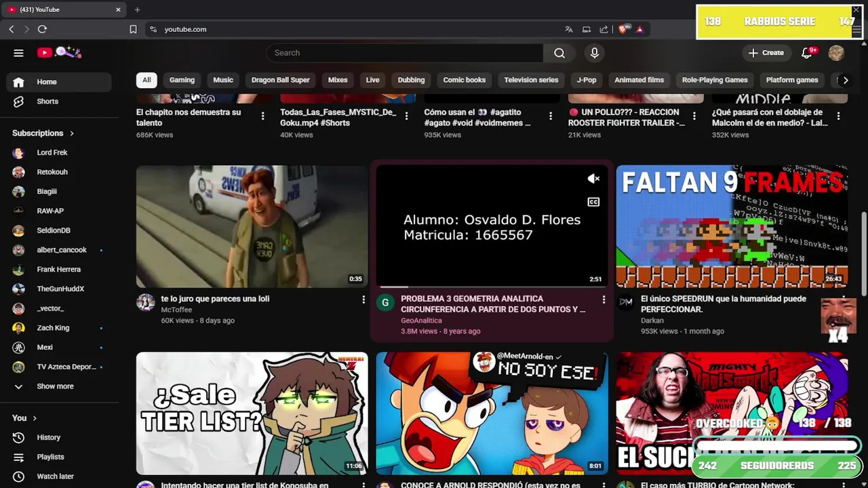Viewport: 868px width, 488px height.
Task: Open the translate page icon
Action: [569, 29]
